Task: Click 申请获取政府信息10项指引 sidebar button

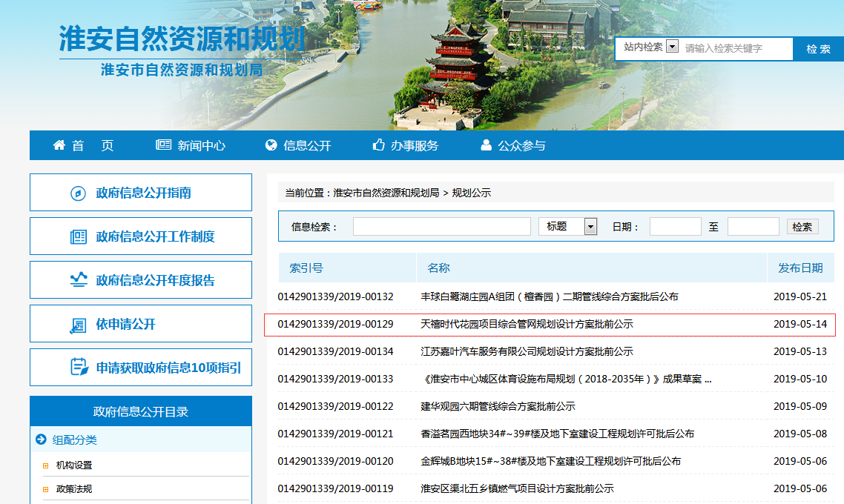Action: point(141,368)
